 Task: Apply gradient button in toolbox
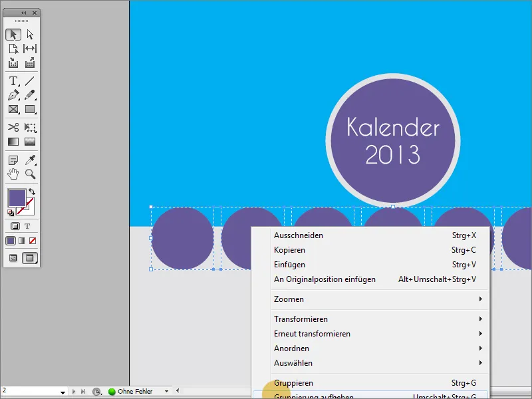point(22,241)
